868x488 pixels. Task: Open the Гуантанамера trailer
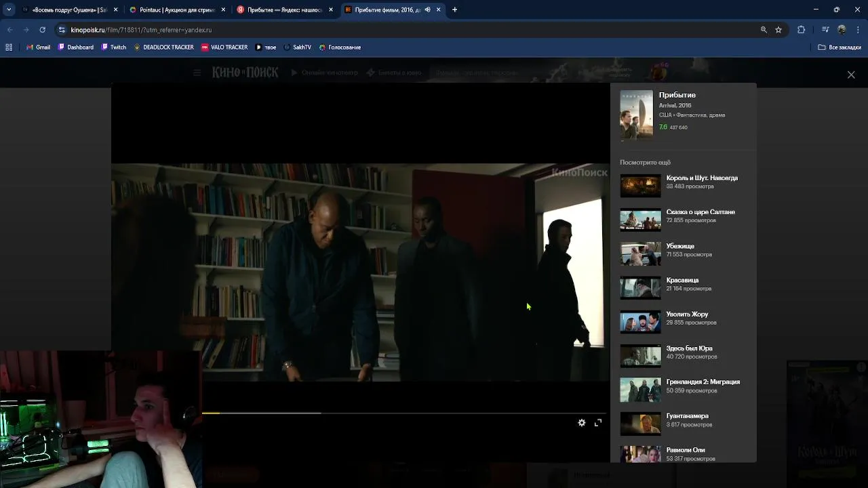pos(687,415)
